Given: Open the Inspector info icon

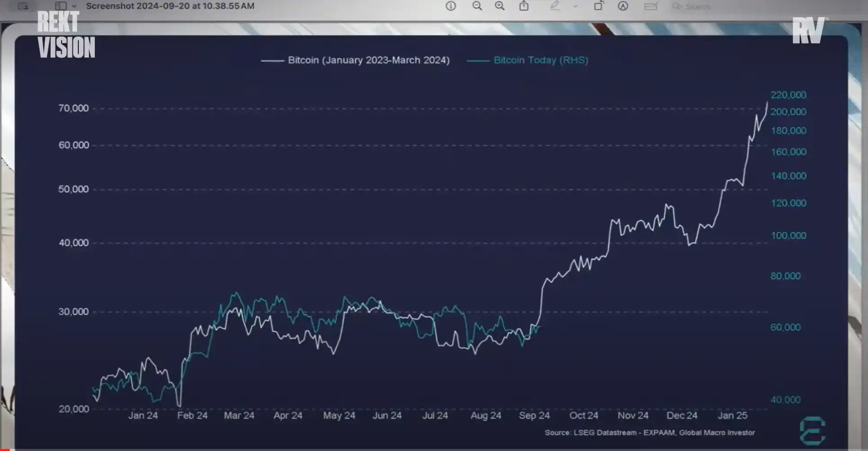Looking at the screenshot, I should [x=451, y=6].
